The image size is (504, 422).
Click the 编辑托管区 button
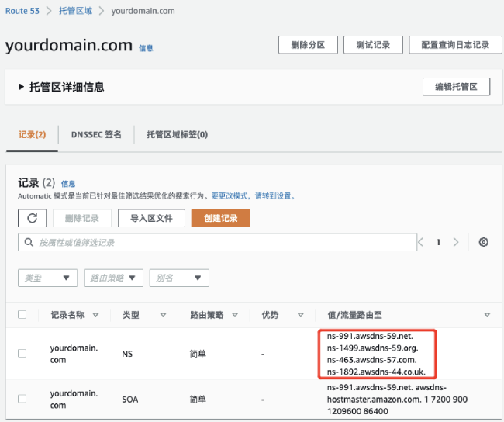pyautogui.click(x=456, y=87)
